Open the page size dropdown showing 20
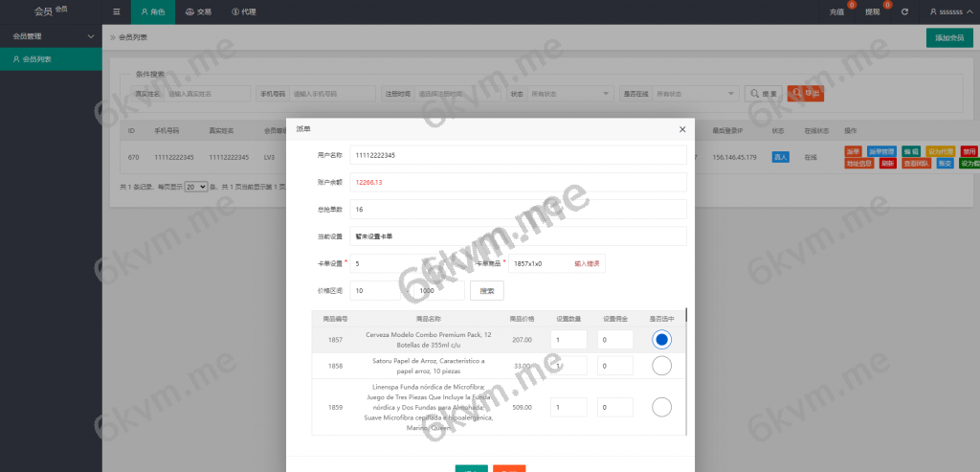This screenshot has width=980, height=472. coord(195,187)
